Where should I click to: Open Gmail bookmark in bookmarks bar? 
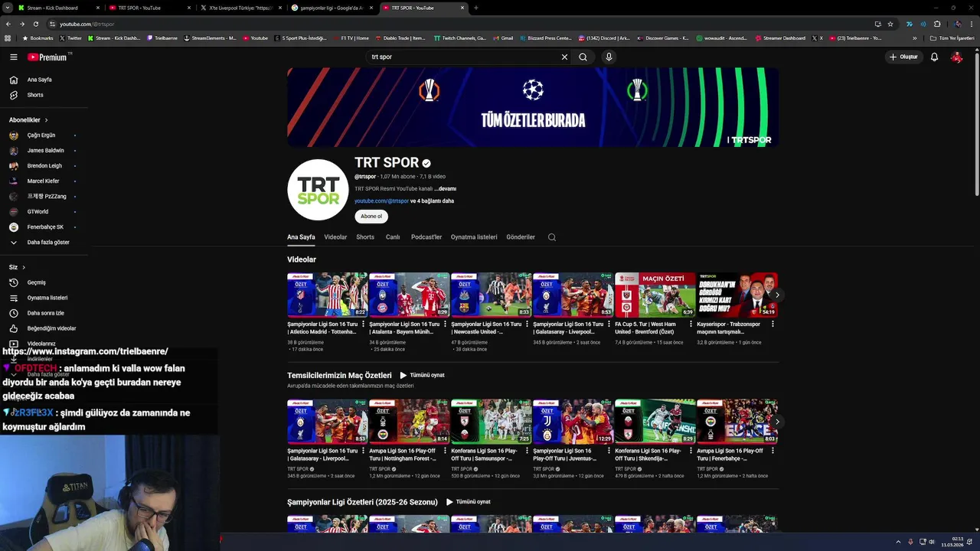coord(503,37)
